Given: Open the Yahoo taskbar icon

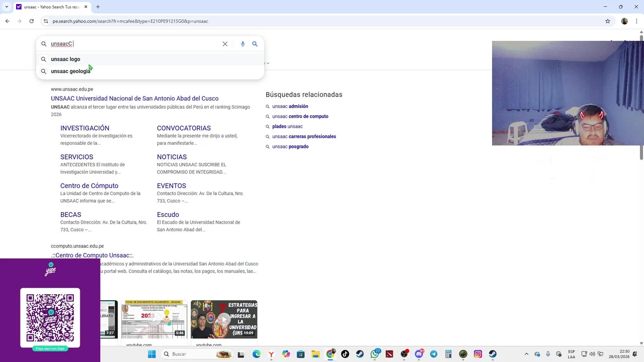Looking at the screenshot, I should 271,354.
